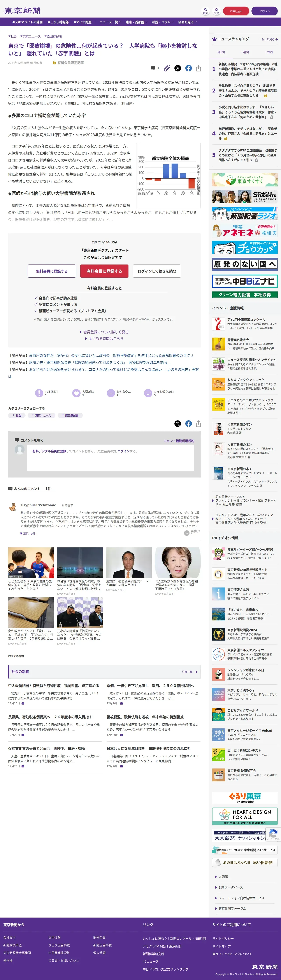React with もっと知りたい face icon
Viewport: 281px width, 980px height.
(x=148, y=393)
